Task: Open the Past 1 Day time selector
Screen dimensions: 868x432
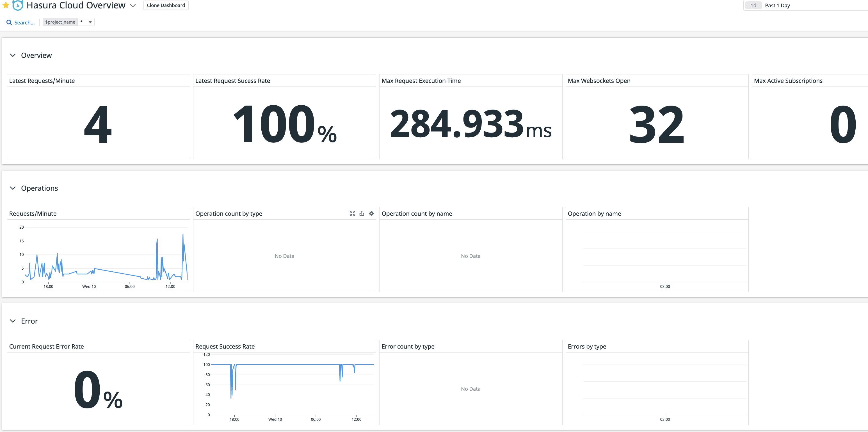Action: 777,5
